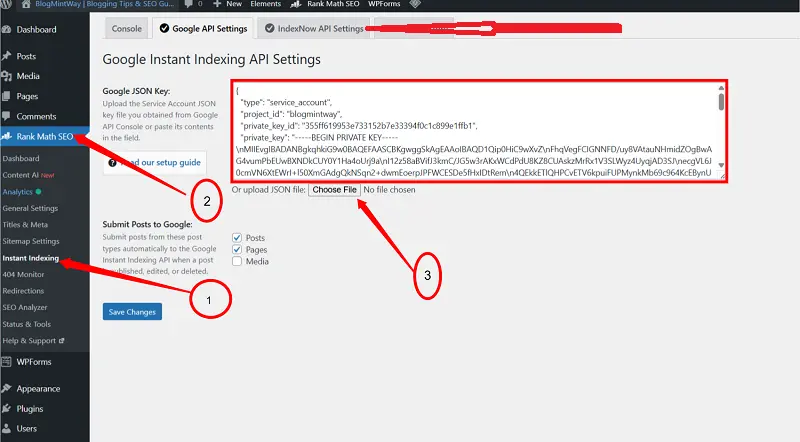
Task: Uncheck the Posts checkbox
Action: tap(237, 237)
